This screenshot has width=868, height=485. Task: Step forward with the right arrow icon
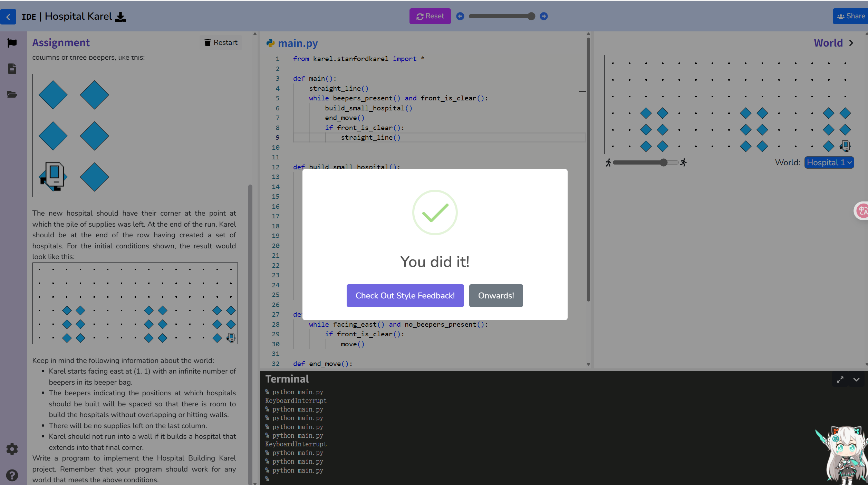[544, 16]
